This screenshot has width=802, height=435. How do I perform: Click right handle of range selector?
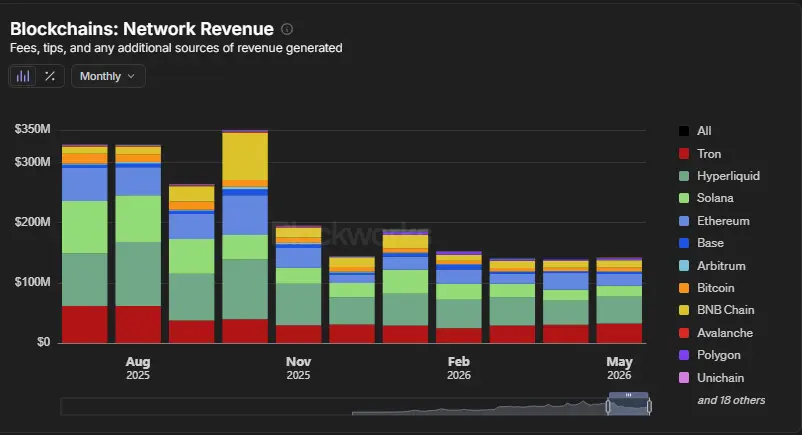pos(649,406)
